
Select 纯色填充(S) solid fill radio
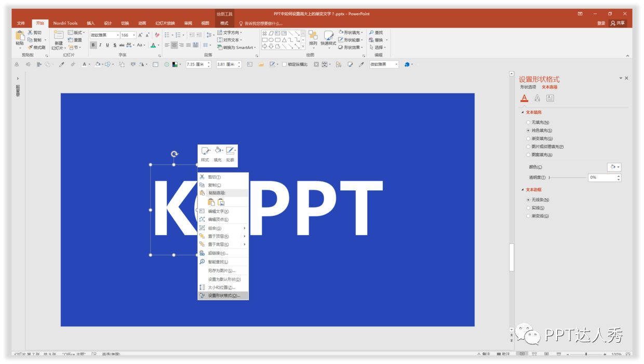528,131
